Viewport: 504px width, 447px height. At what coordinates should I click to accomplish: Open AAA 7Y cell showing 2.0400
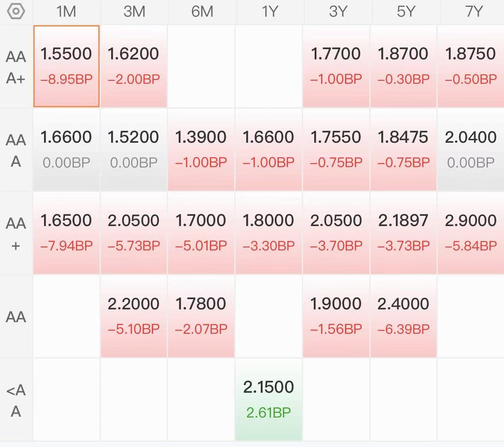[471, 150]
